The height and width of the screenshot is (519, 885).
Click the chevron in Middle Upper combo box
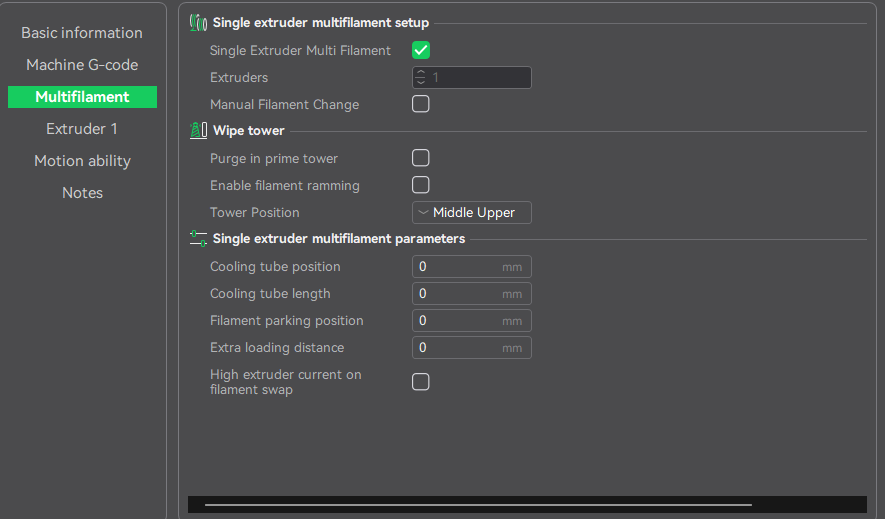coord(423,213)
